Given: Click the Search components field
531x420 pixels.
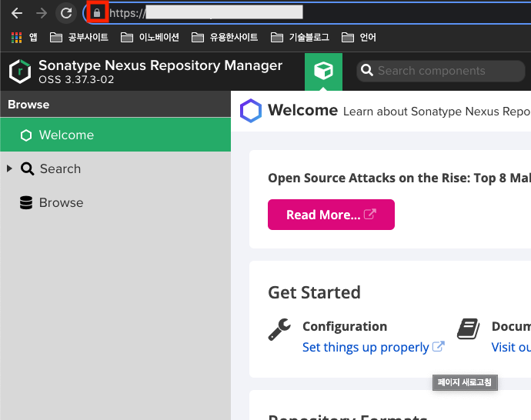Looking at the screenshot, I should click(x=441, y=71).
